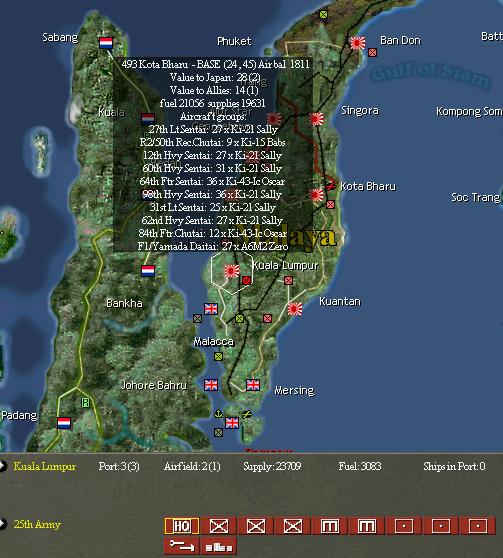Click the red unit marker inside Kuala Lumpur hexagon
The height and width of the screenshot is (558, 503).
246,280
